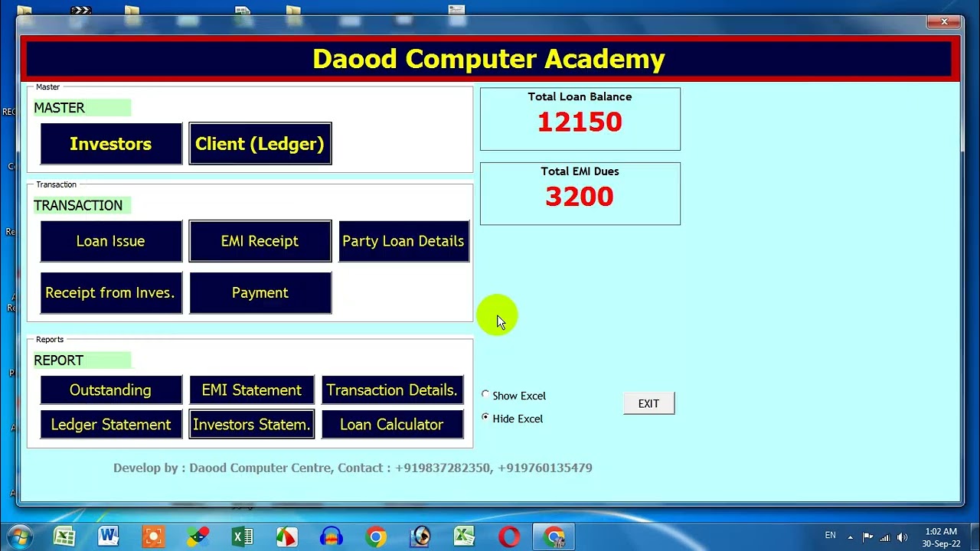Click the Total Loan Balance value 12150

click(x=580, y=122)
